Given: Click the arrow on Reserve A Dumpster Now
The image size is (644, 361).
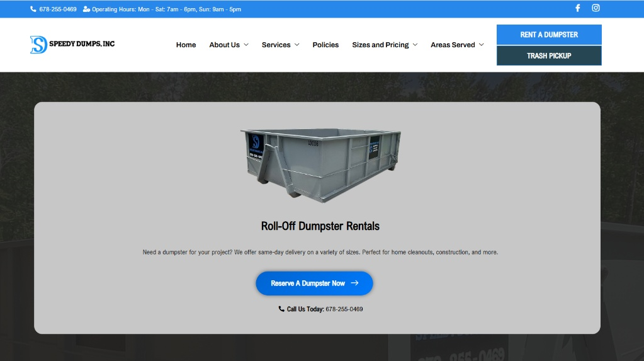Looking at the screenshot, I should 354,283.
